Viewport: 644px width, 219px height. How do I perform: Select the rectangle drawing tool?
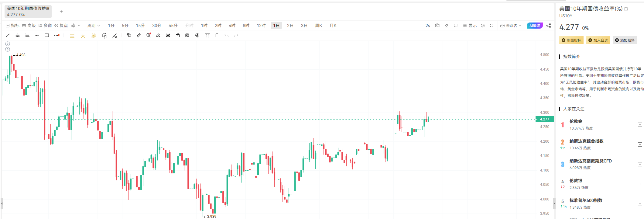[x=47, y=36]
